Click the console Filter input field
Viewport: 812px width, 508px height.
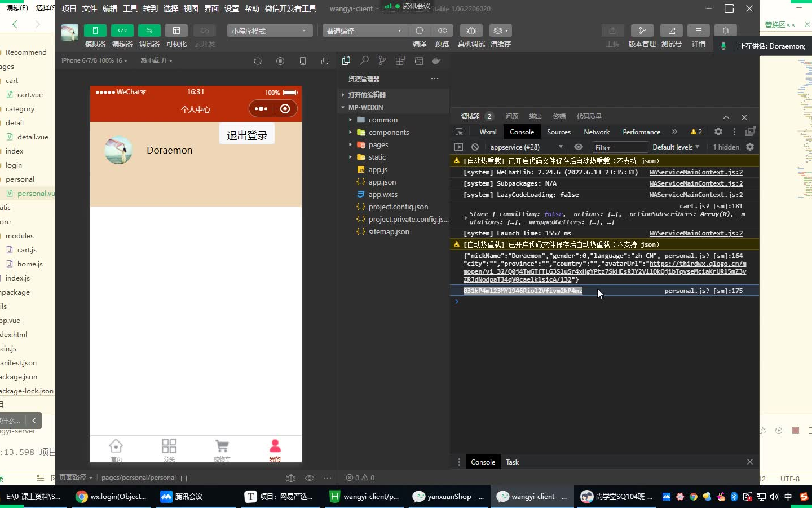tap(619, 147)
